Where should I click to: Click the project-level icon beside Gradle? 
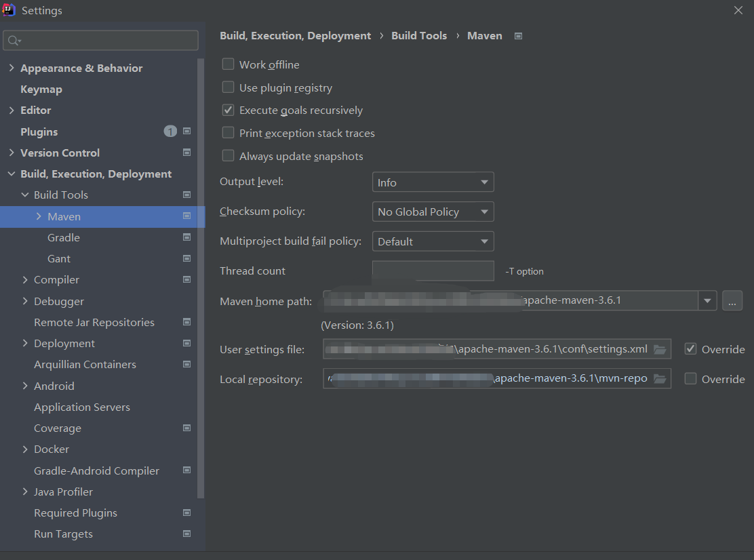pos(187,237)
